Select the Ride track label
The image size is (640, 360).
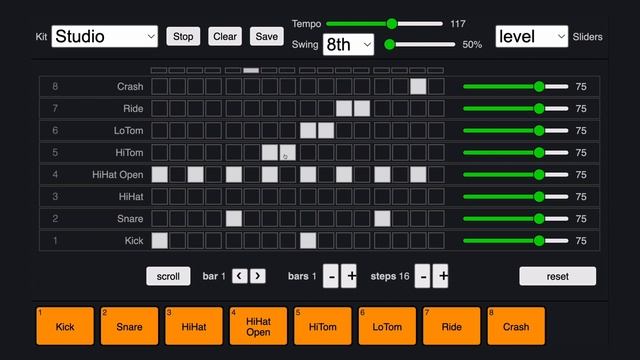pos(133,109)
